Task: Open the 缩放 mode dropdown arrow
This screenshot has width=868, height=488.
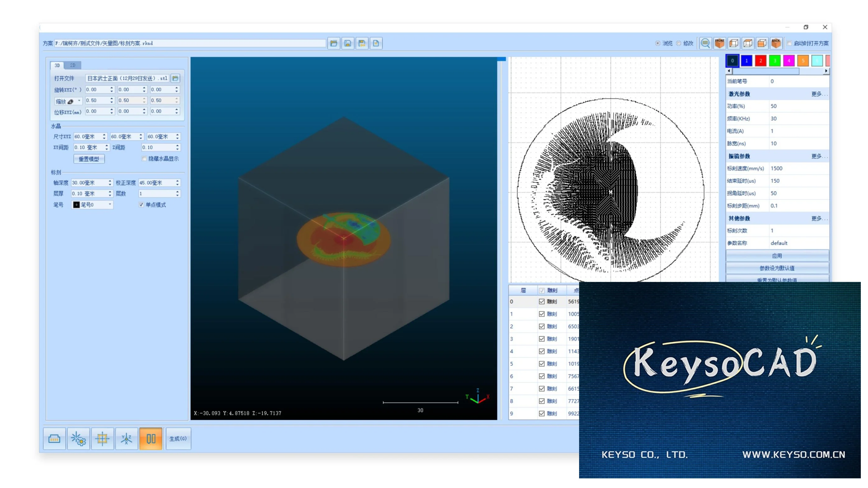Action: click(x=79, y=101)
